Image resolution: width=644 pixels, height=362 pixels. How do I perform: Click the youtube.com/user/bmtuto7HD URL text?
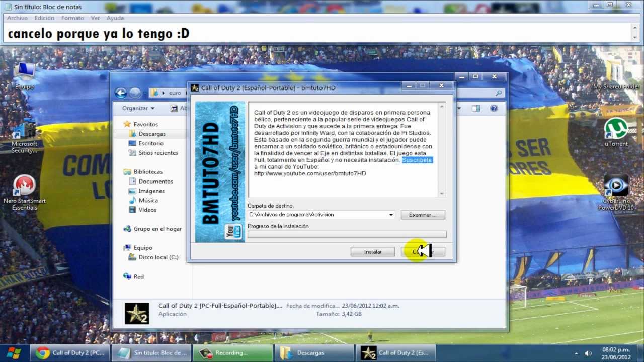(x=310, y=173)
